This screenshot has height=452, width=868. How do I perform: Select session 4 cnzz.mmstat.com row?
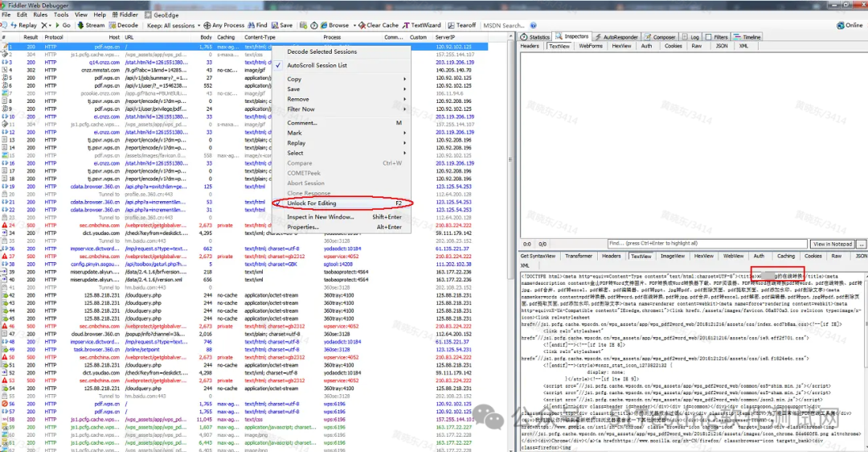click(x=244, y=70)
